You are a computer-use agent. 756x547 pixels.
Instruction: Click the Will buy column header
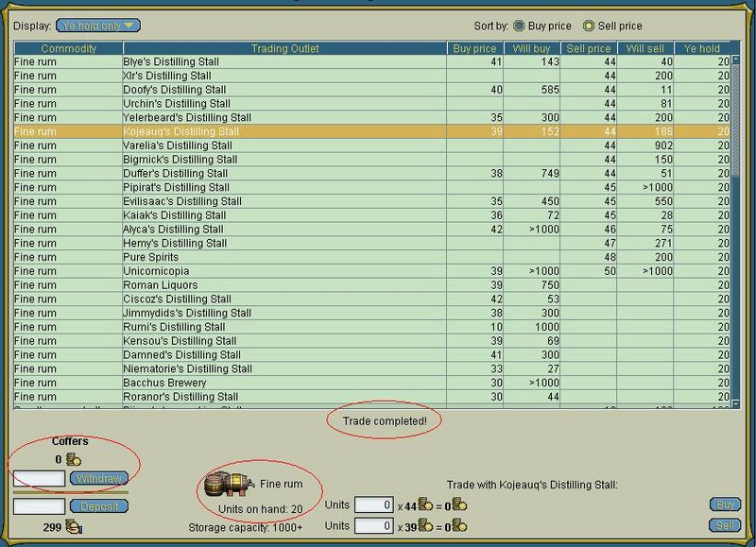(531, 48)
